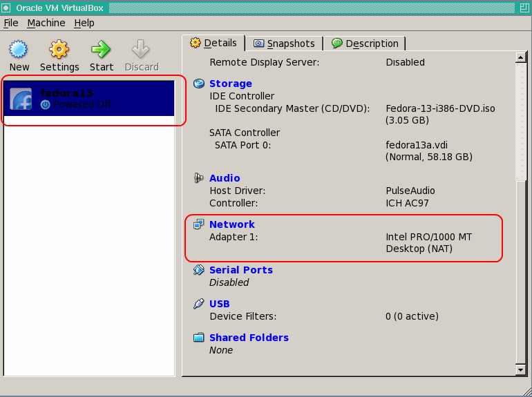The height and width of the screenshot is (397, 532).
Task: Open the Machine menu
Action: coord(46,23)
